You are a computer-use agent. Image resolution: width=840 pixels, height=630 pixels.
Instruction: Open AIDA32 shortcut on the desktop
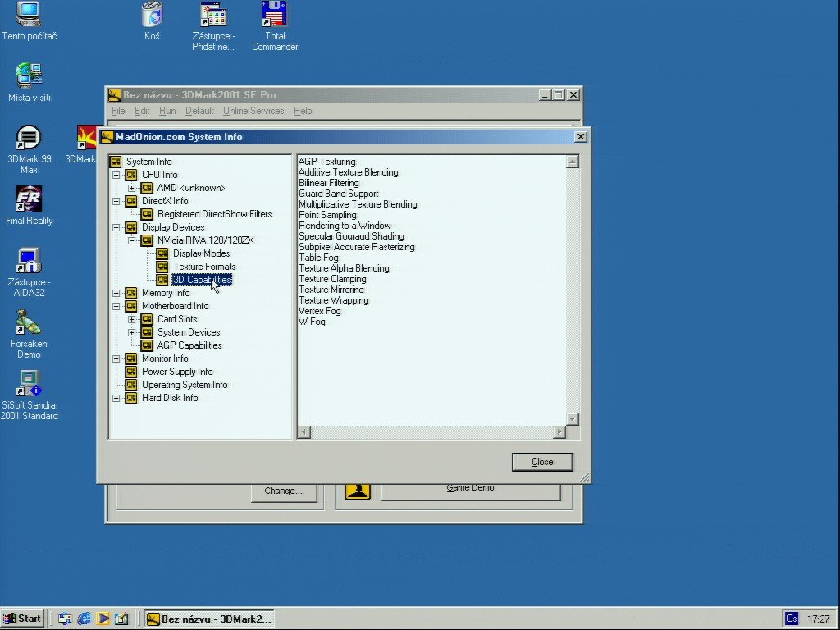pos(29,261)
